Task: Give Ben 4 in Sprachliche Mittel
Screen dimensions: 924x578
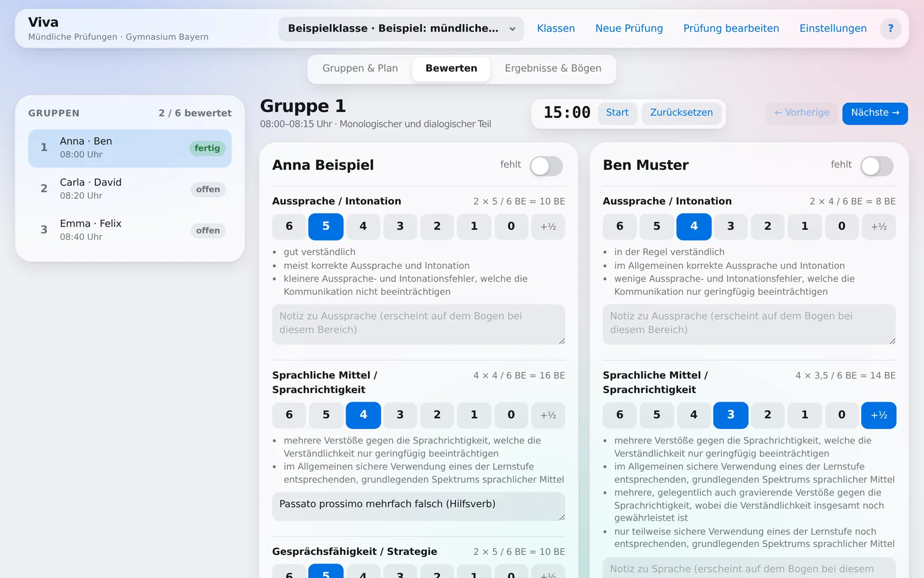Action: (694, 415)
